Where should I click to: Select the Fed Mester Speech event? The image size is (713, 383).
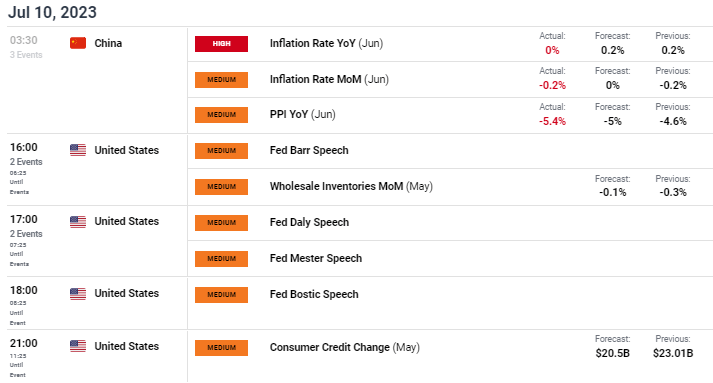pos(316,258)
